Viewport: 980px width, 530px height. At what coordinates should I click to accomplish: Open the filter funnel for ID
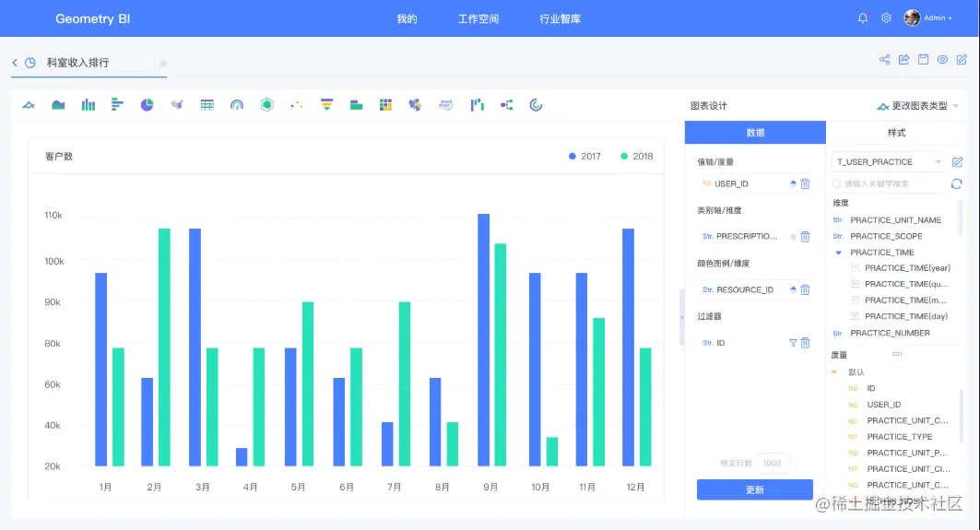pos(793,343)
